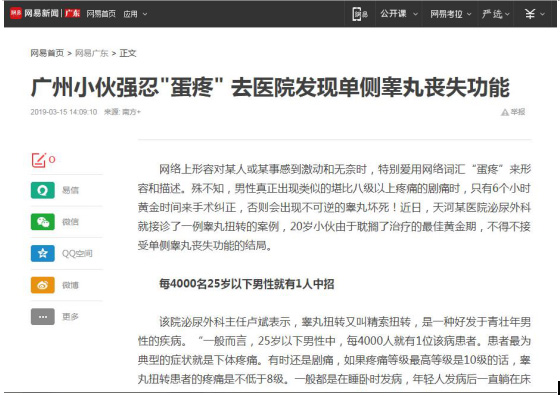
Task: Click the QQ空间 share label
Action: 77,254
